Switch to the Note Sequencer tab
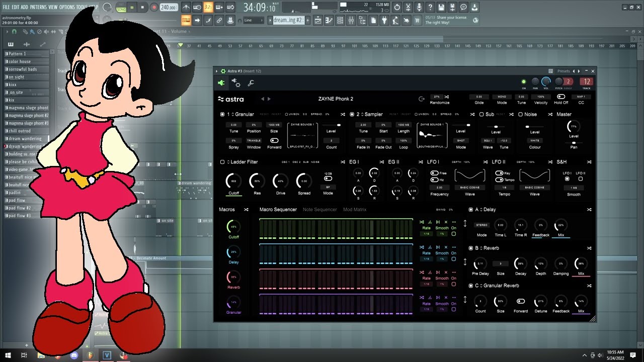This screenshot has width=644, height=362. coord(320,210)
